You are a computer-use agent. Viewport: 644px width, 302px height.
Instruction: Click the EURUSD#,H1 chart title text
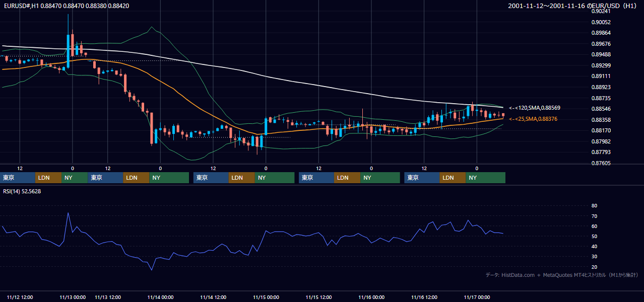point(66,6)
